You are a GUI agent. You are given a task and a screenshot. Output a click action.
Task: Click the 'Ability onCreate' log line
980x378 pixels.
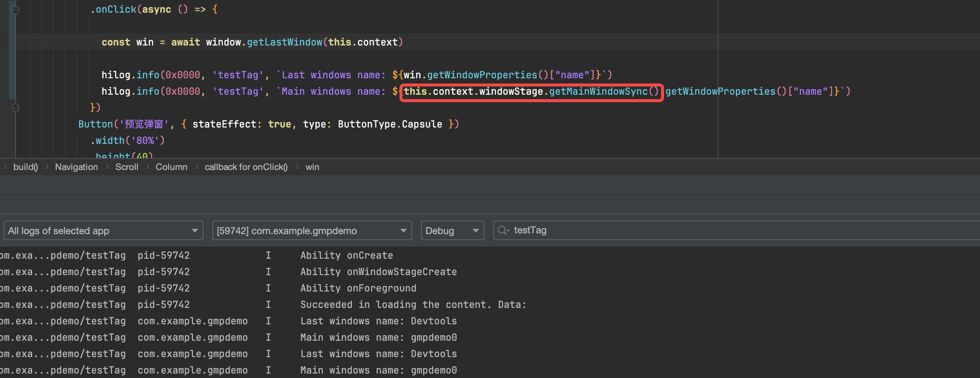point(347,255)
